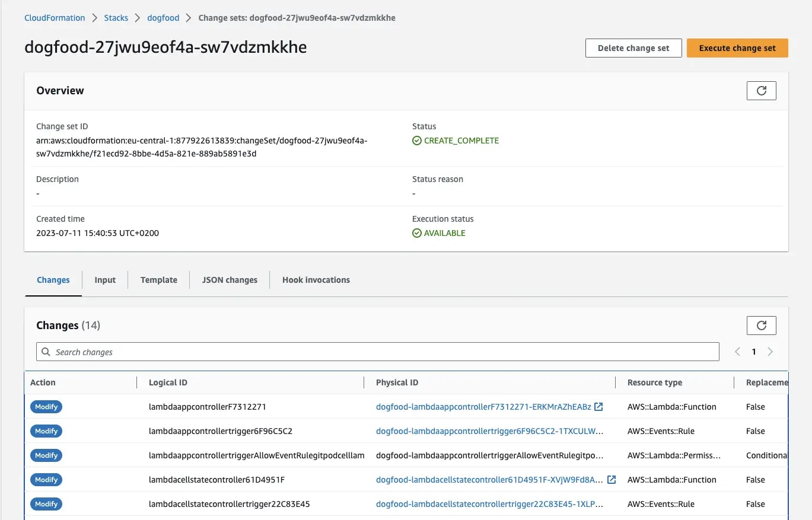
Task: Open external link icon for lambdaappcontrollerF7312271
Action: pos(598,407)
